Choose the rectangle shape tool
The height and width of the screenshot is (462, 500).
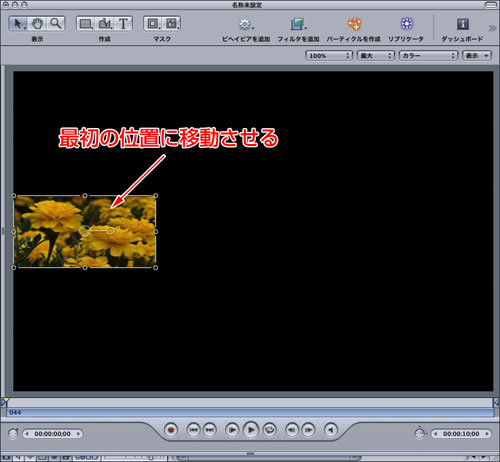tap(86, 24)
